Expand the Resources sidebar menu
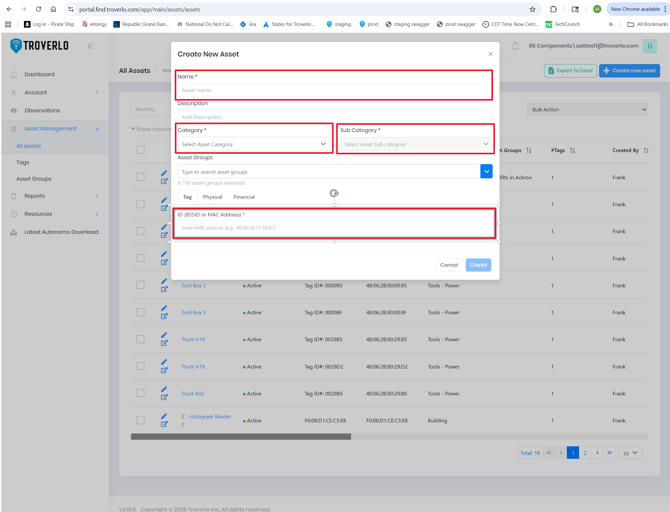This screenshot has width=670, height=512. [54, 214]
